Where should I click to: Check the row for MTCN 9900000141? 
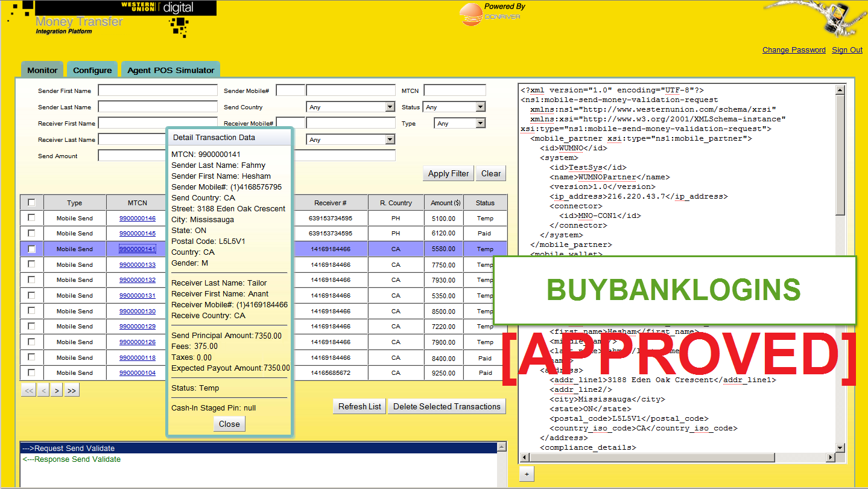tap(31, 248)
